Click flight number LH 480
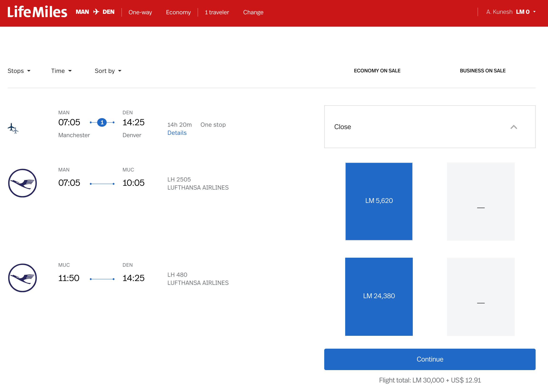This screenshot has width=548, height=392. 177,275
